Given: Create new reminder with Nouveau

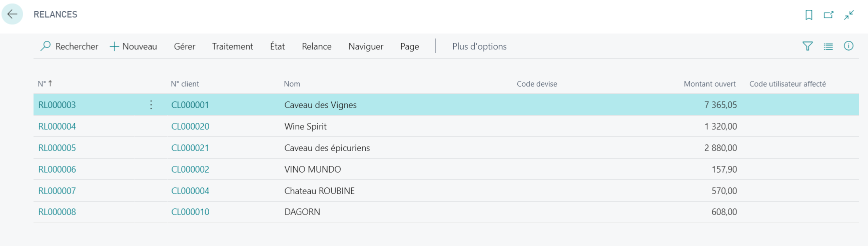Looking at the screenshot, I should coord(134,46).
